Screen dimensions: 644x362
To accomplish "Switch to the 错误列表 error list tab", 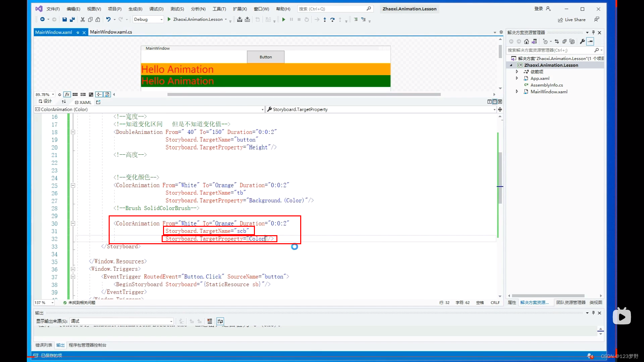I will (44, 345).
